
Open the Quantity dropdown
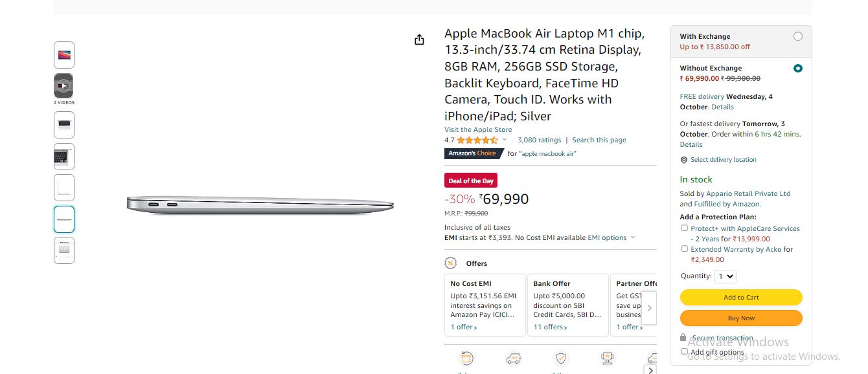tap(725, 276)
